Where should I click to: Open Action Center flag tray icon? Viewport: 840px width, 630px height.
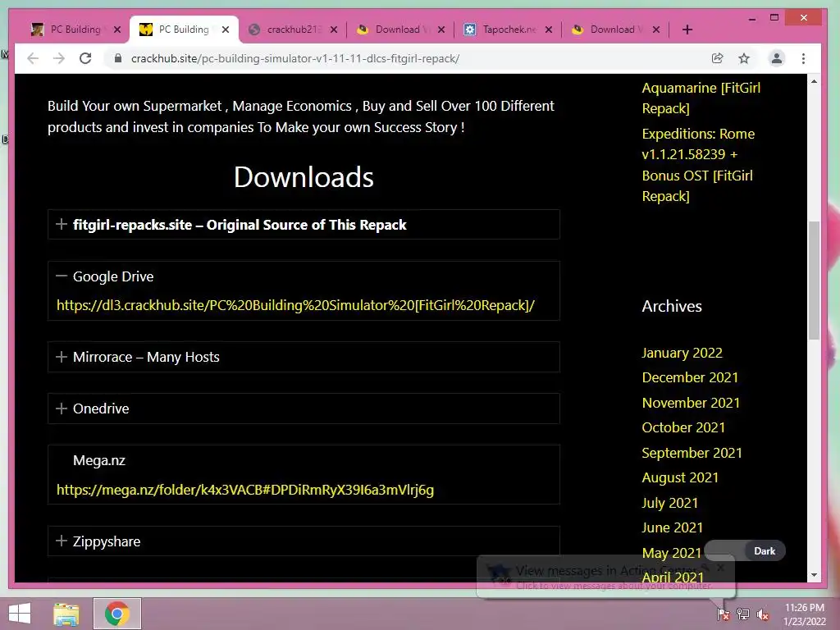tap(723, 614)
